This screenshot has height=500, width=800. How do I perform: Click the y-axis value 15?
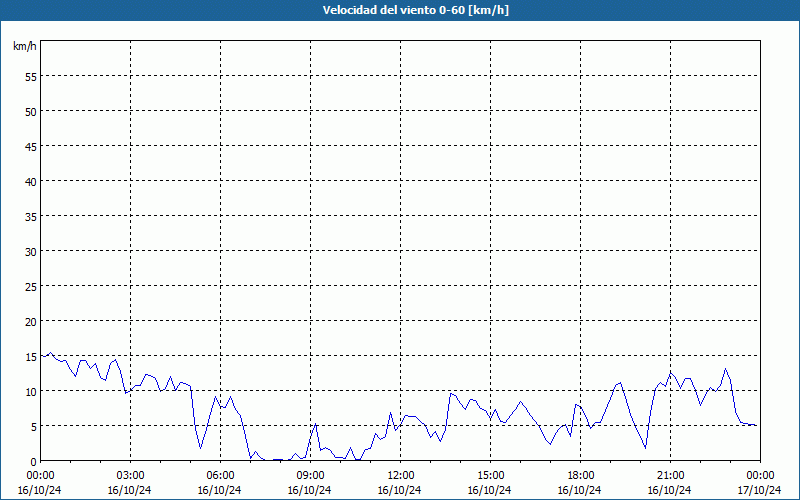tap(31, 357)
